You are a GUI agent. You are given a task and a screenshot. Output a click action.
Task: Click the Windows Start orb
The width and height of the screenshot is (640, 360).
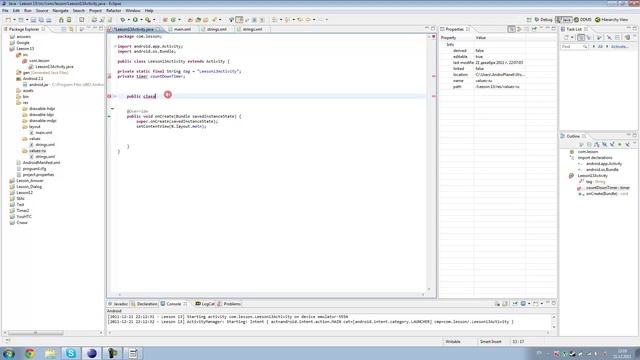pyautogui.click(x=9, y=353)
